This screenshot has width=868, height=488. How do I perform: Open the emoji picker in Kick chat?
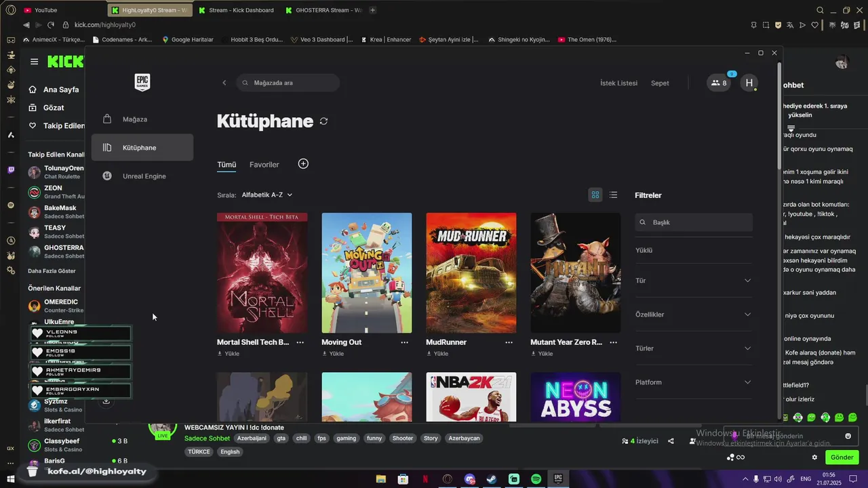point(848,436)
